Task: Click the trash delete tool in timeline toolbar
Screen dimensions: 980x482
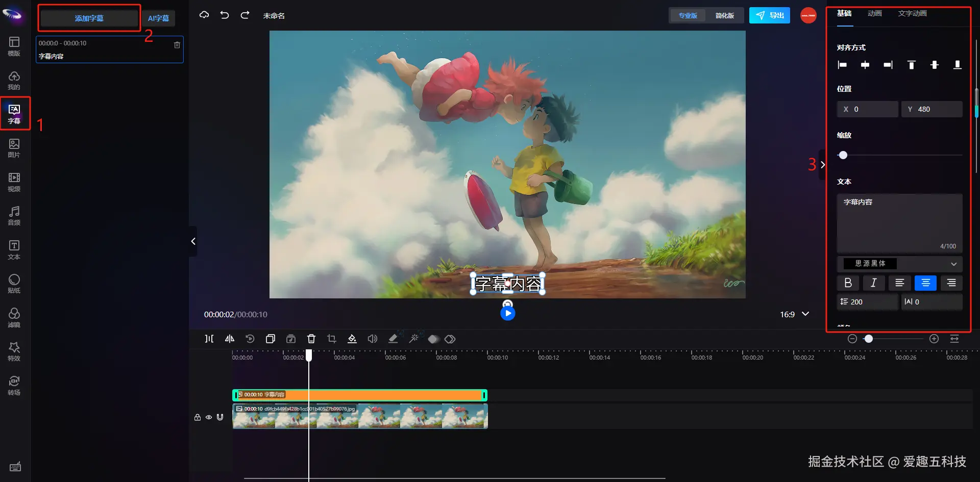Action: tap(311, 339)
